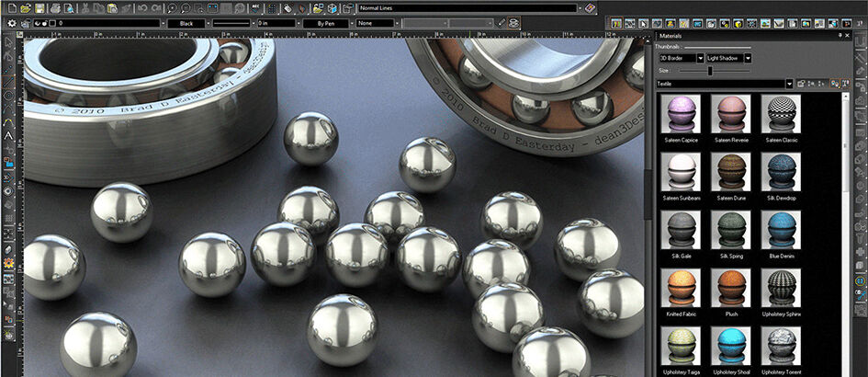The width and height of the screenshot is (868, 377).
Task: Open the Black pen color dropdown
Action: coord(209,23)
